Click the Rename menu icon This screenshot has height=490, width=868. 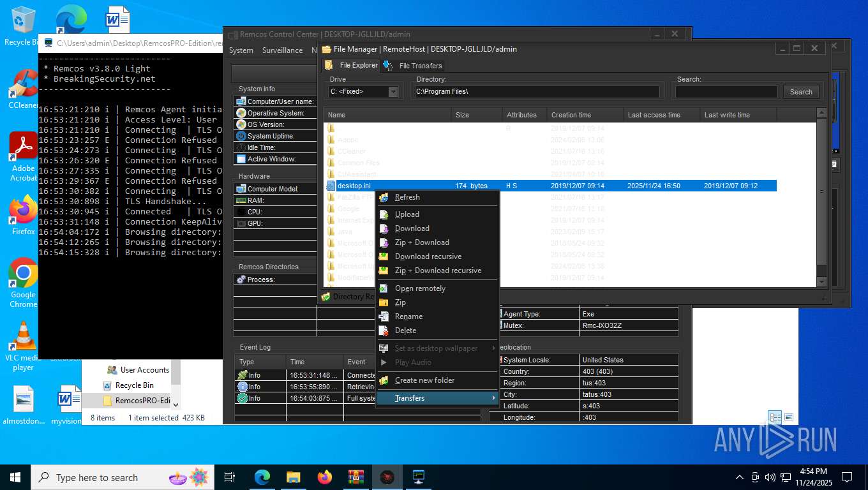click(384, 316)
